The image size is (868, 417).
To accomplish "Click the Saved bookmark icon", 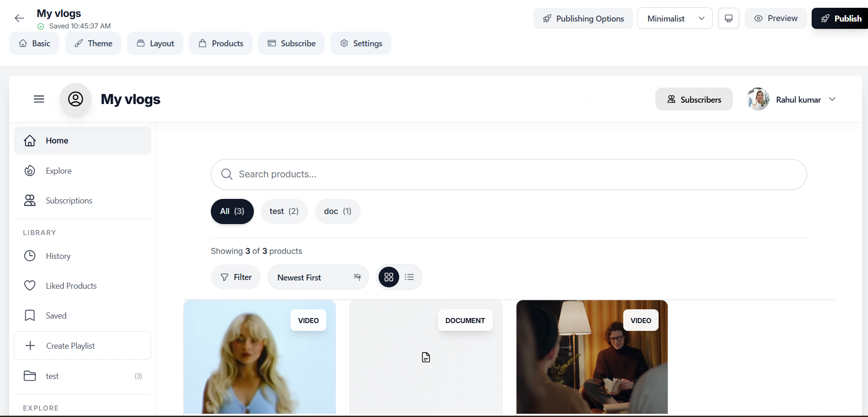I will (29, 315).
